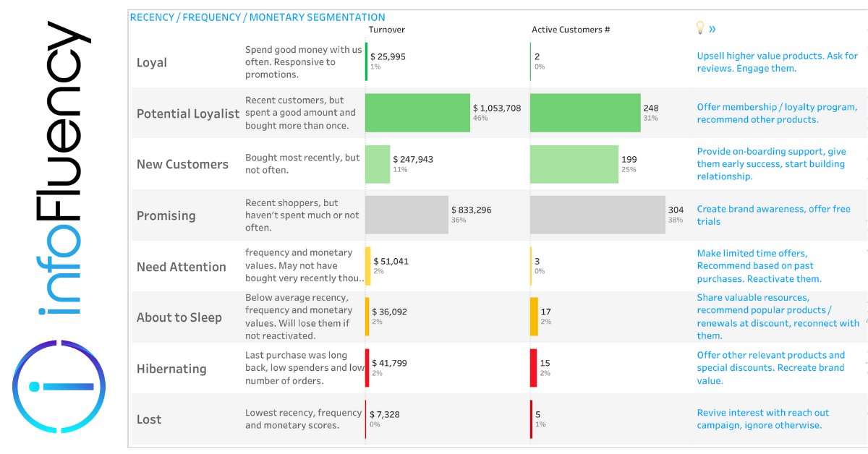Viewport: 868px width, 454px height.
Task: Click the Lost segment label
Action: (x=149, y=419)
